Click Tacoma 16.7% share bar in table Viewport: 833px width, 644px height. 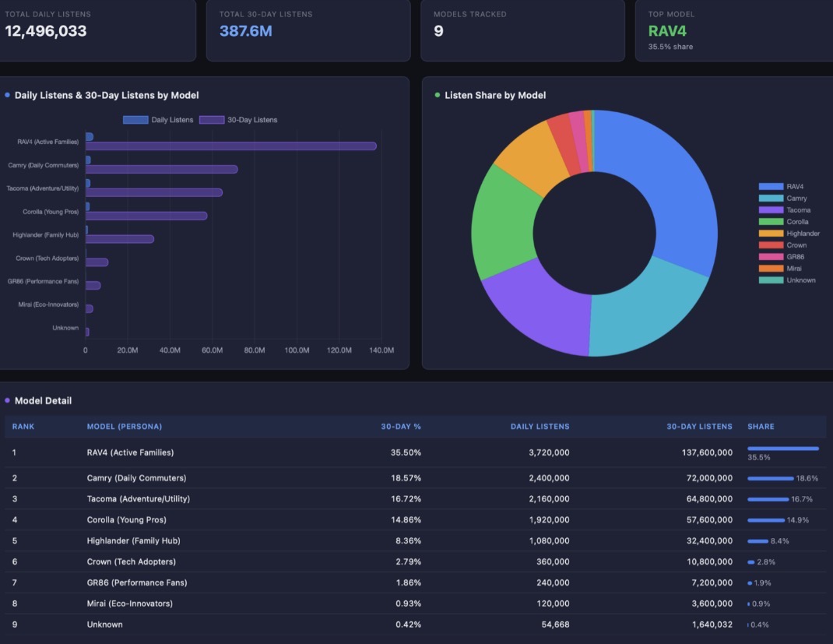click(768, 499)
